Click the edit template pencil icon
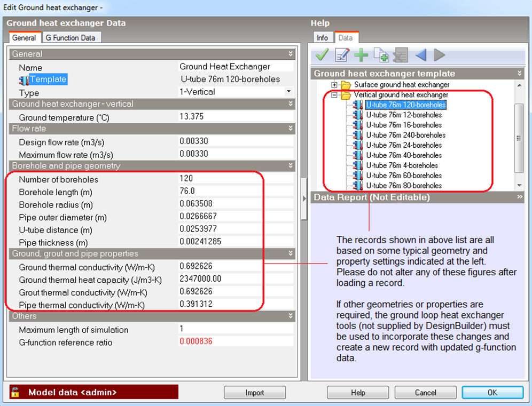 [342, 55]
